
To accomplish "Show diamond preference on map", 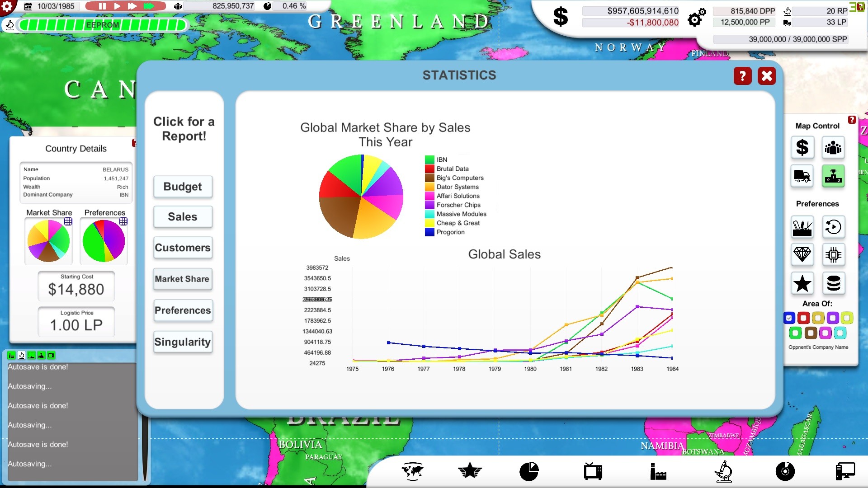I will coord(802,255).
